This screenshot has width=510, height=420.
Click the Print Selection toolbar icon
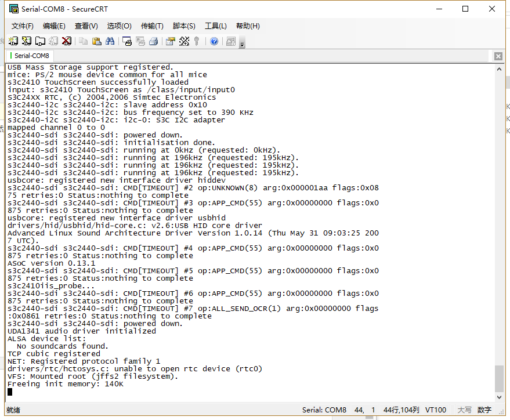point(140,41)
